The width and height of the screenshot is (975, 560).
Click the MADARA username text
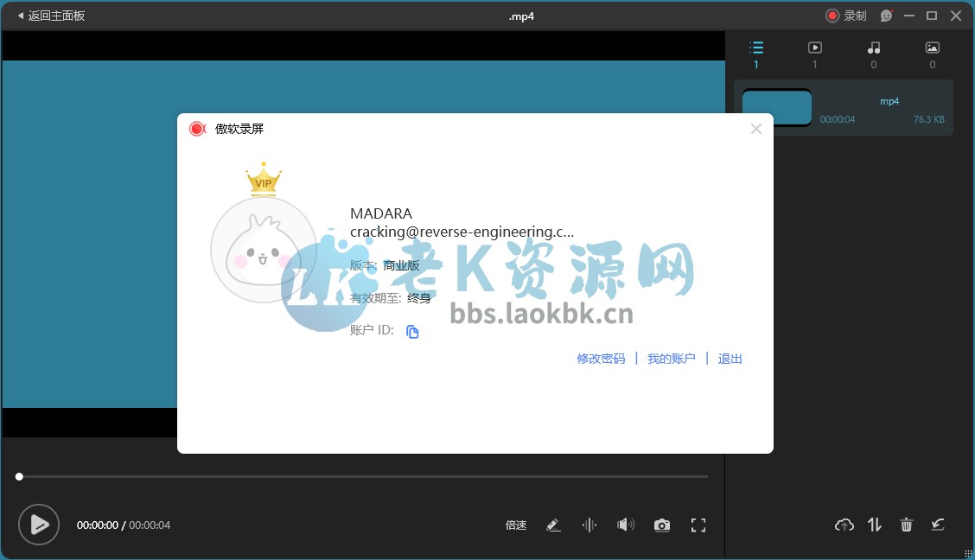[381, 213]
